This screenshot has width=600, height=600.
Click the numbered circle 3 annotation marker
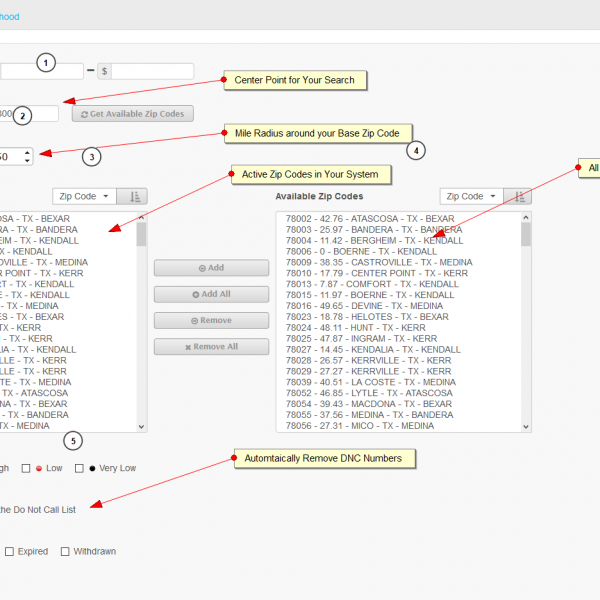(92, 156)
